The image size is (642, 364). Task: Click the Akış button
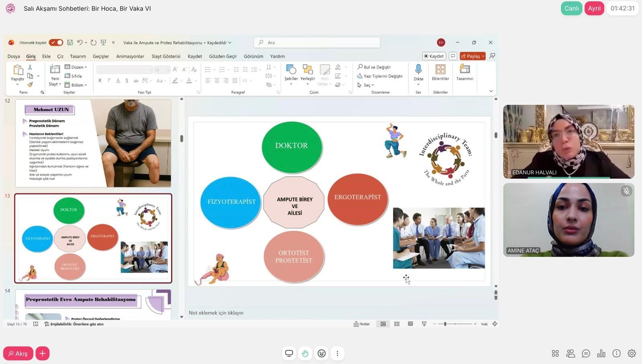[x=18, y=354]
